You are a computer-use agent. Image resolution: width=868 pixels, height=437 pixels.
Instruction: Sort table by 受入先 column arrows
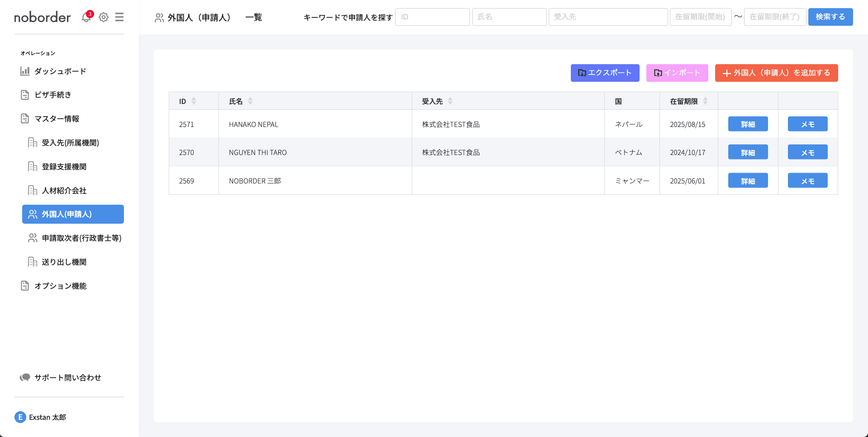point(450,101)
